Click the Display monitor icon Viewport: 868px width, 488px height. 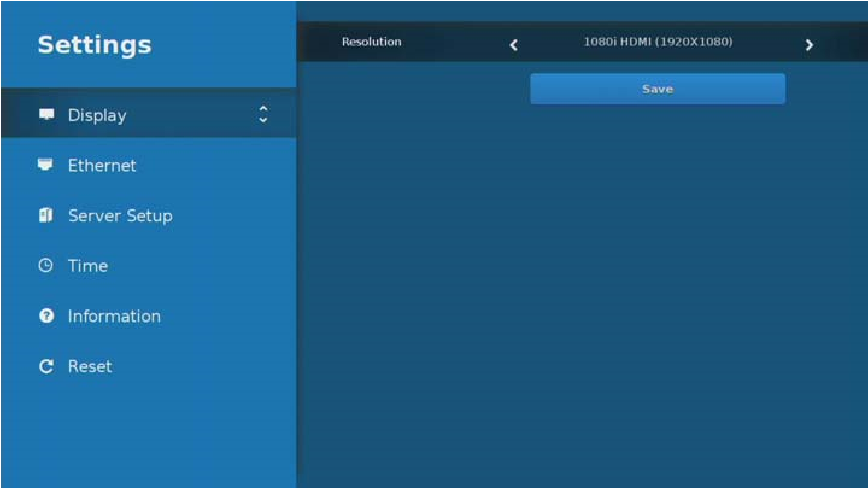tap(46, 115)
